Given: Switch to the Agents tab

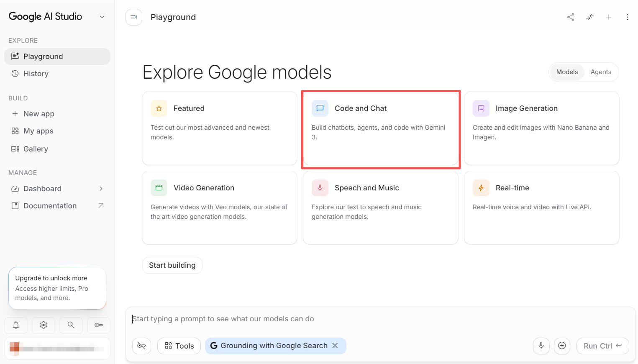Looking at the screenshot, I should click(x=601, y=72).
